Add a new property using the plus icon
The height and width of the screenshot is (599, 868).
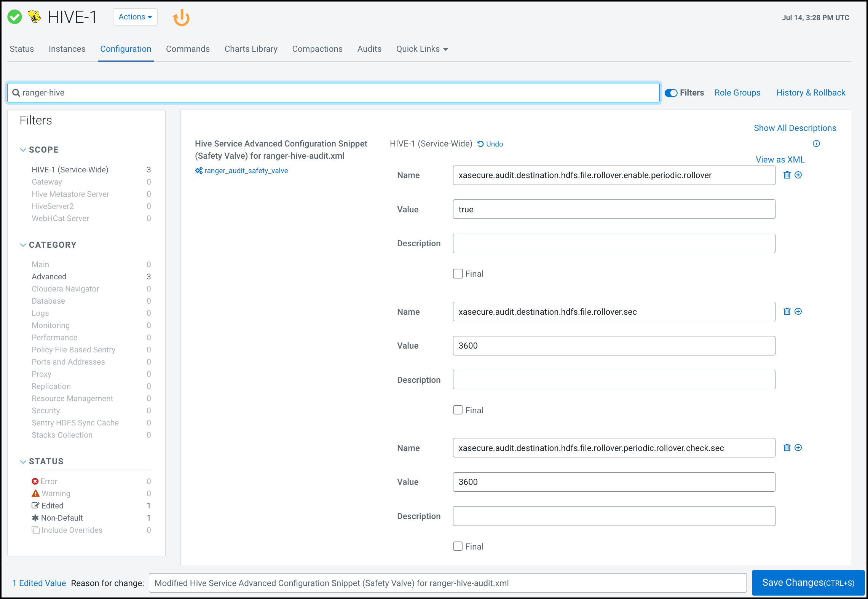[798, 175]
